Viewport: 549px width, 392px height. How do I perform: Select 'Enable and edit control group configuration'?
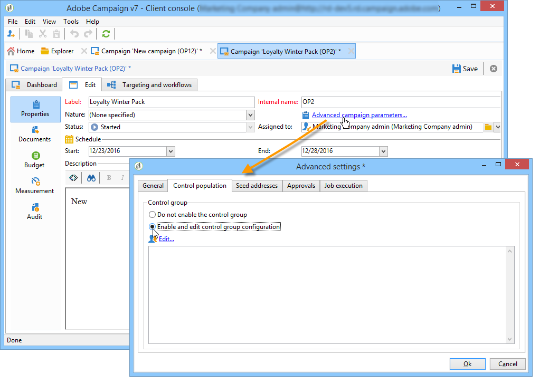[x=215, y=227]
